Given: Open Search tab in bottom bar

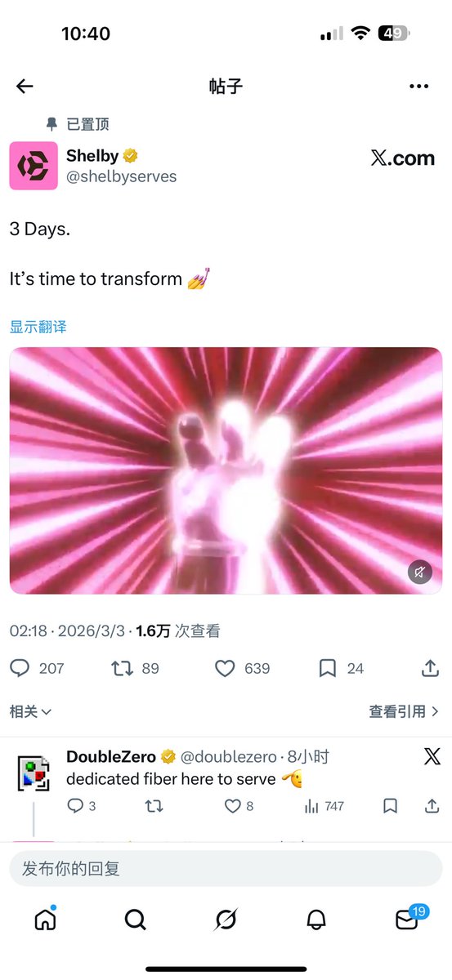Looking at the screenshot, I should (135, 920).
